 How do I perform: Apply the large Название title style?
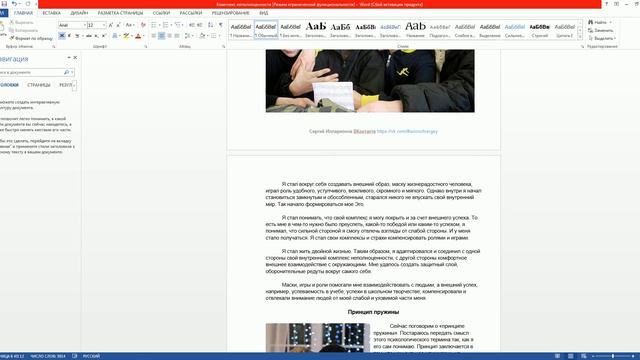point(415,29)
